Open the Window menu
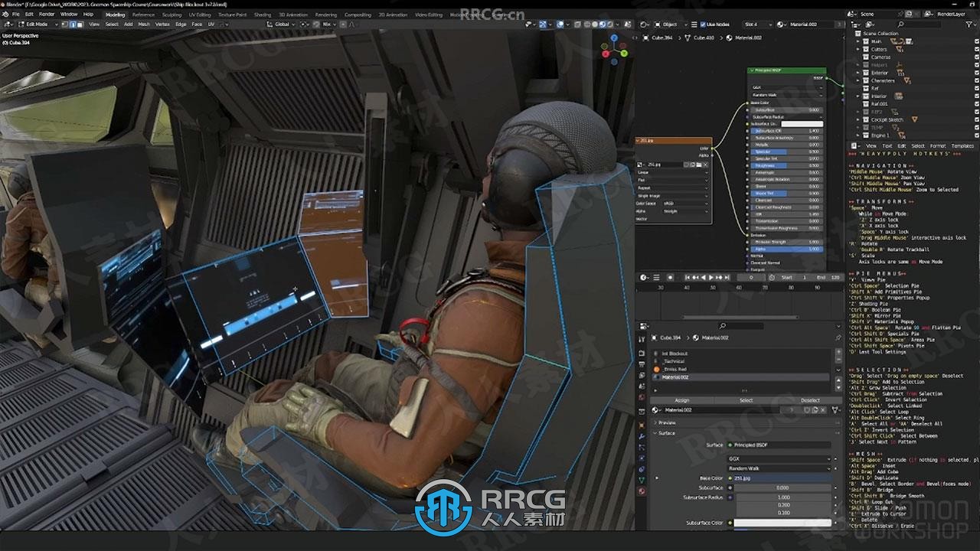The width and height of the screenshot is (980, 551). click(x=68, y=14)
